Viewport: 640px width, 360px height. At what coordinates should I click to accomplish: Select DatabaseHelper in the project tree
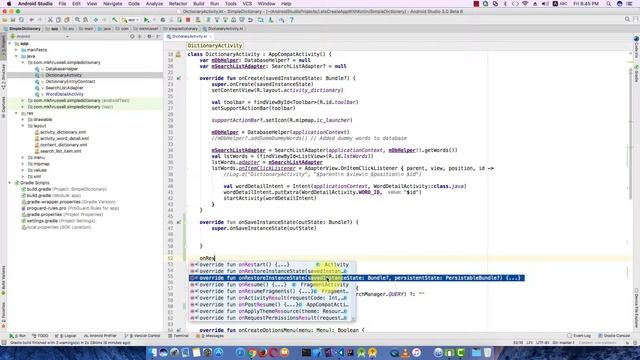tap(62, 69)
